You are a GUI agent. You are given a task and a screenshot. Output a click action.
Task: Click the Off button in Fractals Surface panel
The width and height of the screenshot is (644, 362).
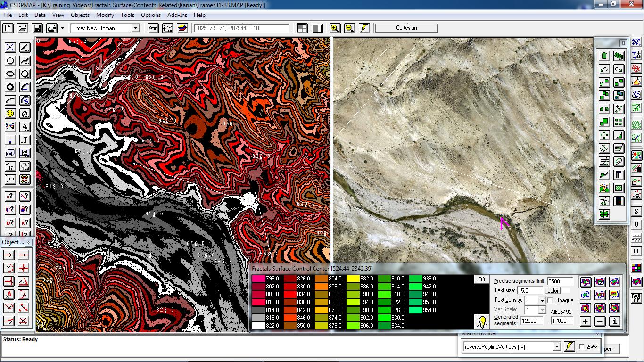[482, 280]
